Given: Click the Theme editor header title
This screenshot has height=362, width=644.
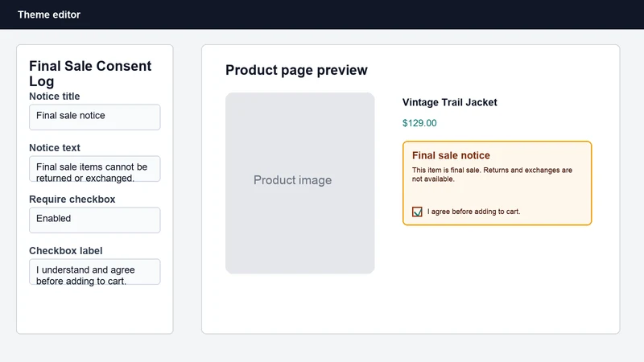Looking at the screenshot, I should 49,14.
